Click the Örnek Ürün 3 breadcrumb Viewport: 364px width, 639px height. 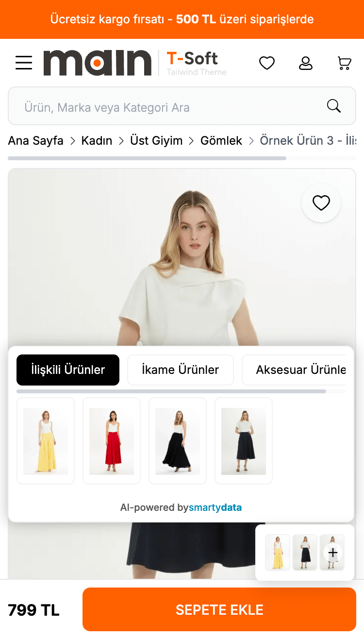coord(308,141)
